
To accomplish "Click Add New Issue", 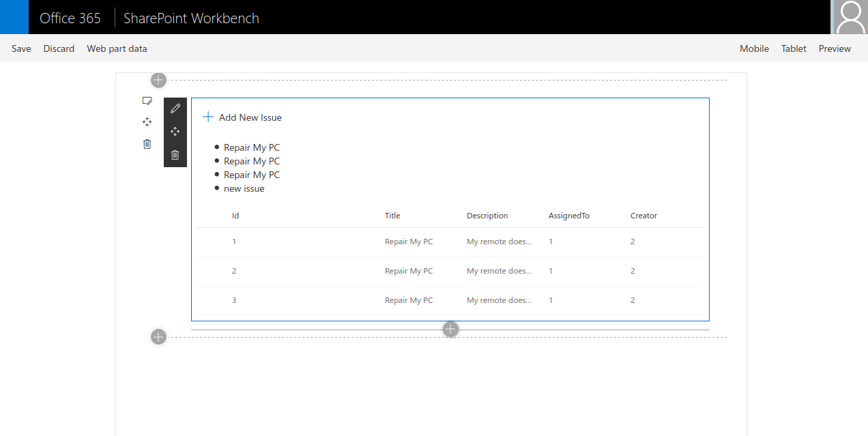I will (250, 117).
